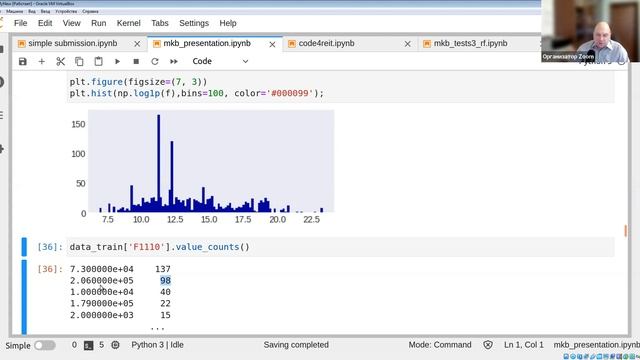Click the plt.hist code cell input
This screenshot has height=360, width=640.
pyautogui.click(x=340, y=87)
